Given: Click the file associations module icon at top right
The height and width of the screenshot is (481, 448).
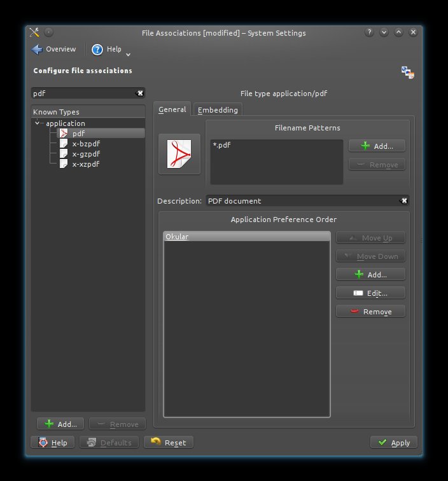Looking at the screenshot, I should tap(408, 73).
